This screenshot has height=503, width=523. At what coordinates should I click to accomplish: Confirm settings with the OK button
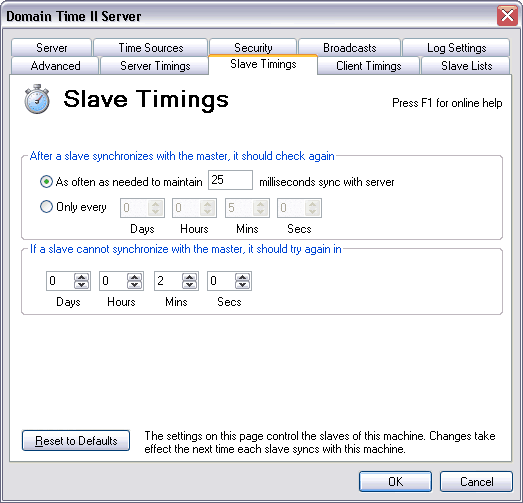pos(395,481)
